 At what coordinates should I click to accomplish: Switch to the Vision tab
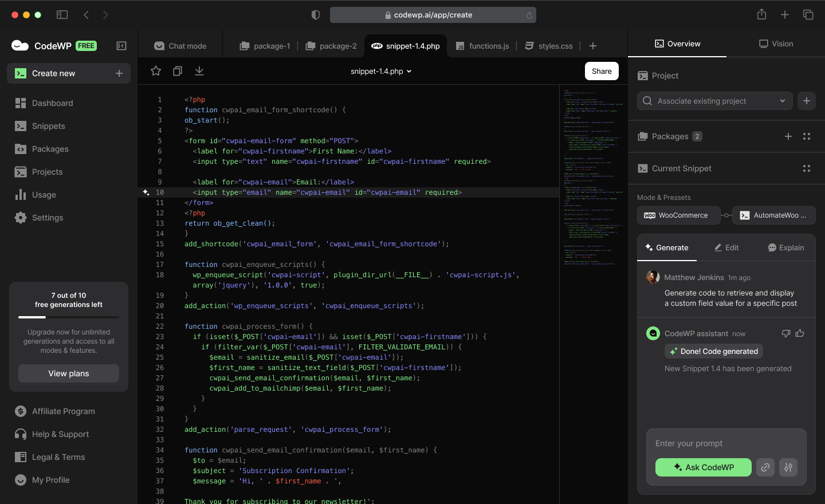tap(776, 44)
